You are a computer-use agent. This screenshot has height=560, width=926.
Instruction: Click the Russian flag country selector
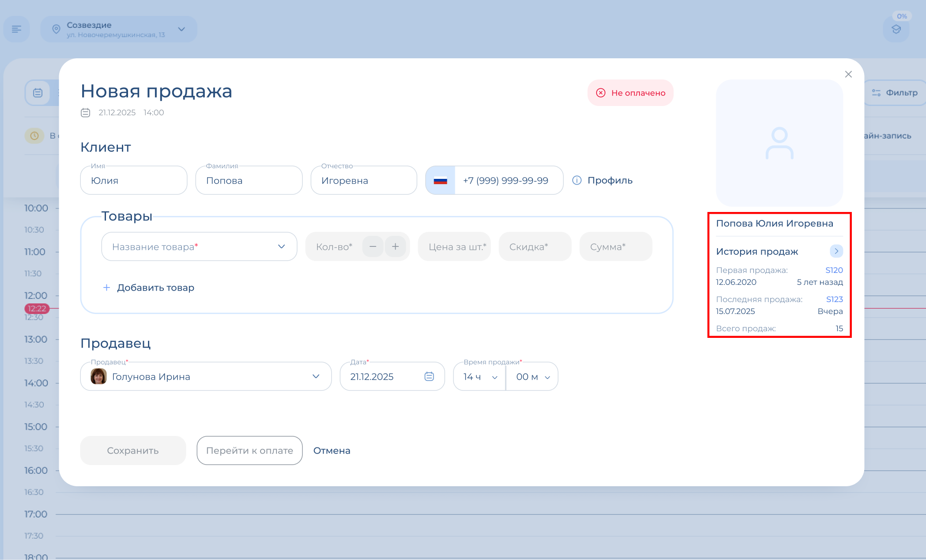[x=440, y=180]
